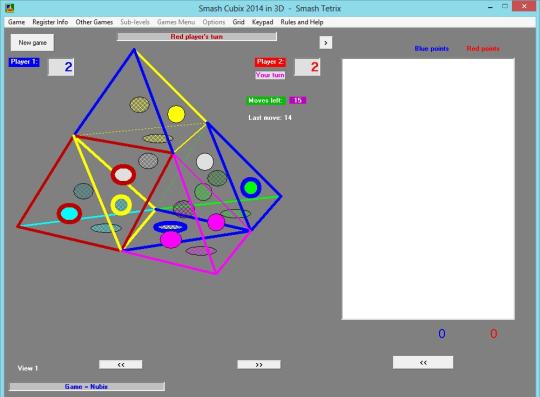Click the green disc with blue ring
The width and height of the screenshot is (540, 397).
pyautogui.click(x=251, y=188)
